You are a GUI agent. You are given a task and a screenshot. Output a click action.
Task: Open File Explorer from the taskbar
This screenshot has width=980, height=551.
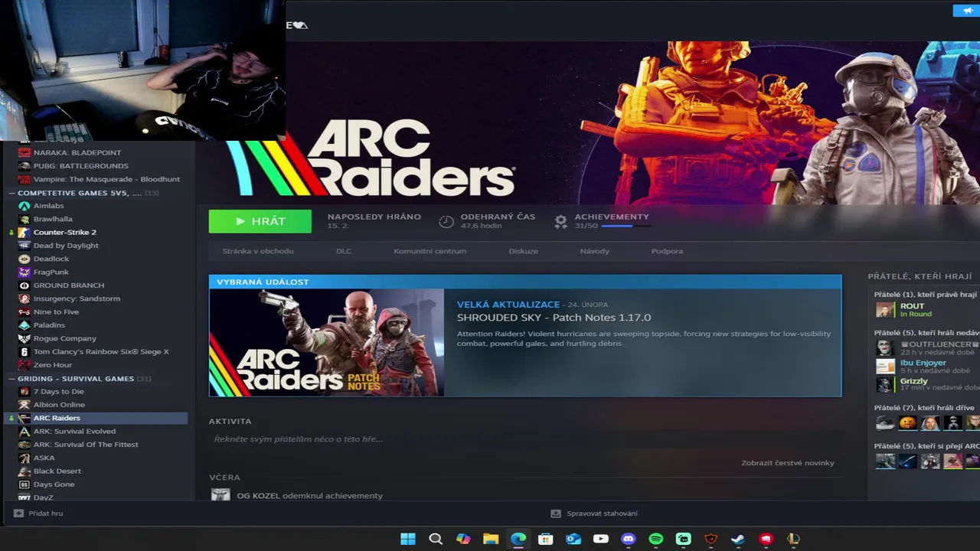pos(491,539)
